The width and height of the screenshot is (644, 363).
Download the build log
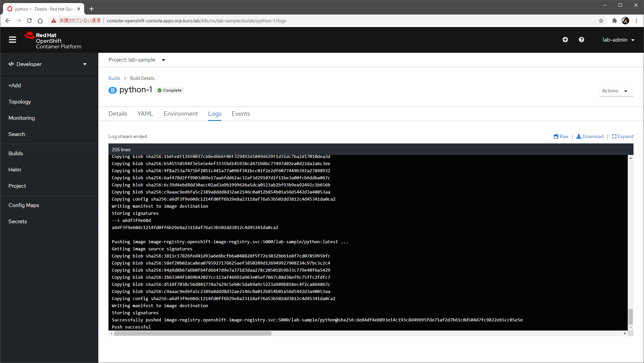click(x=590, y=136)
